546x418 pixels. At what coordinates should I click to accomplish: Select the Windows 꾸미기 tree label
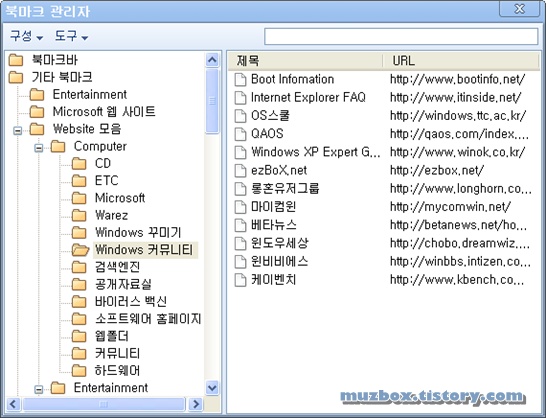click(138, 232)
